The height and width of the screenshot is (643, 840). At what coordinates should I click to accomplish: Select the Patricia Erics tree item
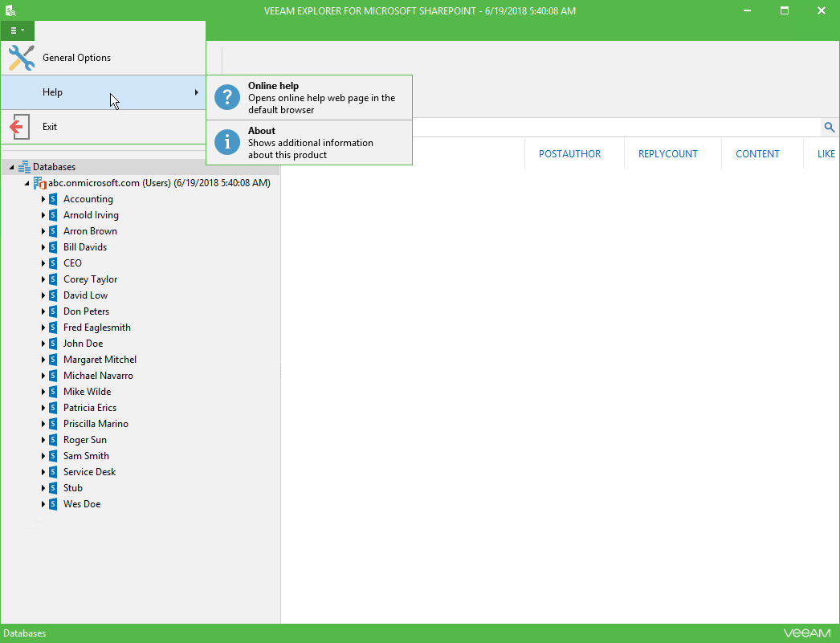[89, 408]
